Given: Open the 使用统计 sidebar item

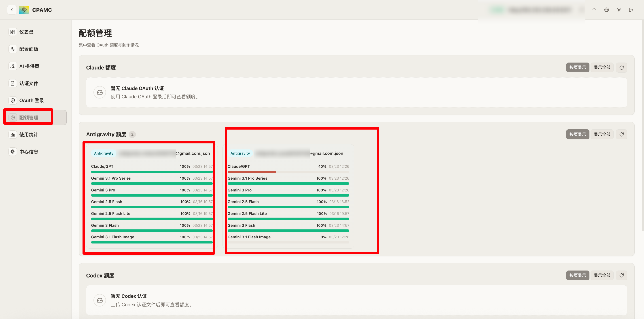Looking at the screenshot, I should click(28, 135).
